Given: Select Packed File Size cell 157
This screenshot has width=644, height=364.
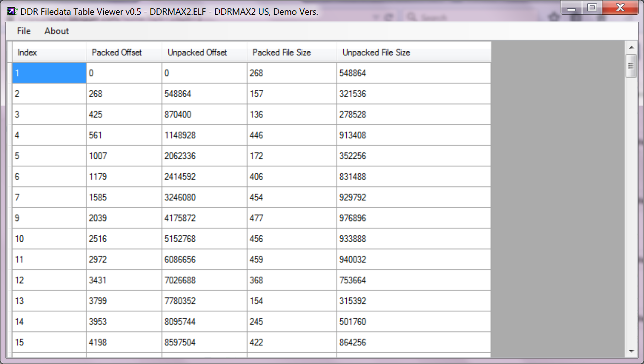Looking at the screenshot, I should pyautogui.click(x=292, y=94).
